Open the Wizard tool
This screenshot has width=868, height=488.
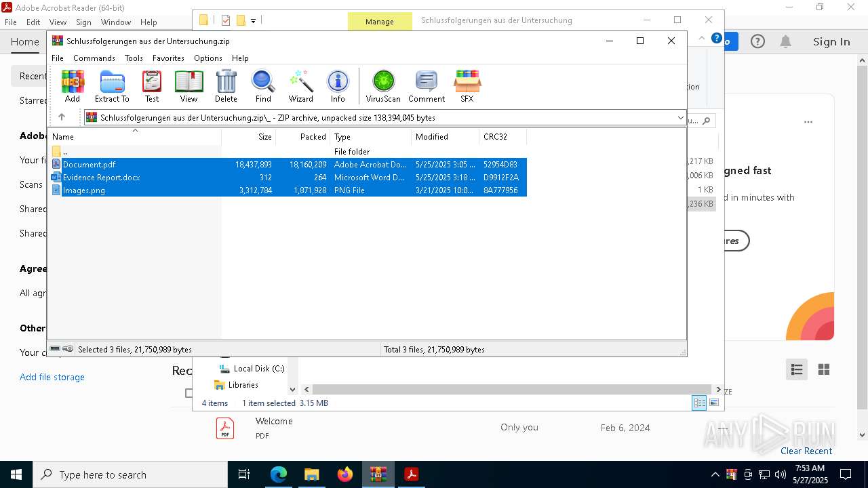(300, 86)
